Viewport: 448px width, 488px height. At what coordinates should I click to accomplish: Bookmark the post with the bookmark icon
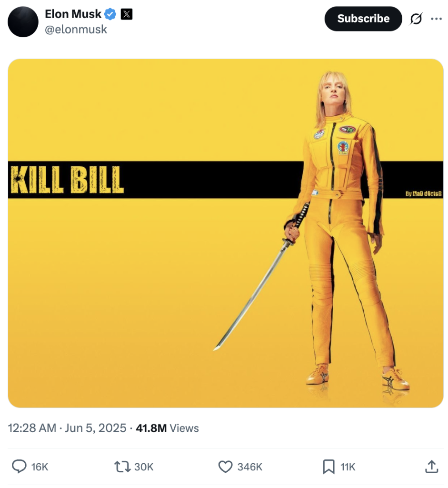click(329, 467)
